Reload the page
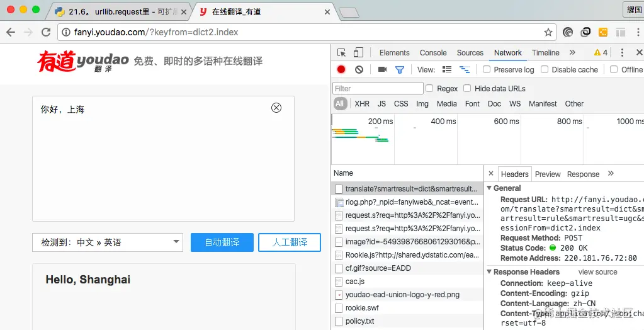644x330 pixels. click(x=46, y=32)
